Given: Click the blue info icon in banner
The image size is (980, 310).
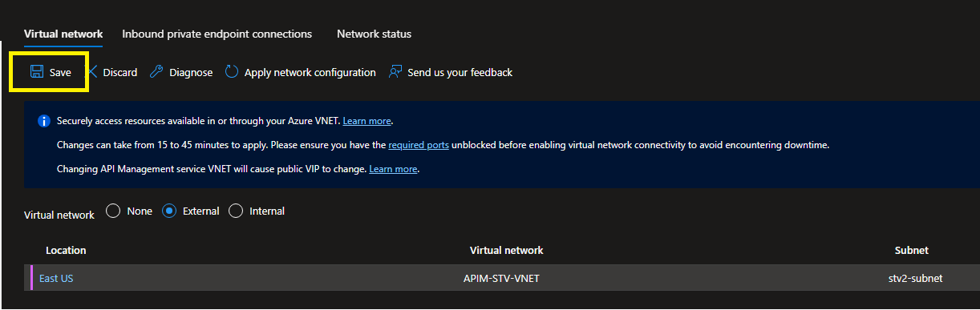Looking at the screenshot, I should coord(44,122).
